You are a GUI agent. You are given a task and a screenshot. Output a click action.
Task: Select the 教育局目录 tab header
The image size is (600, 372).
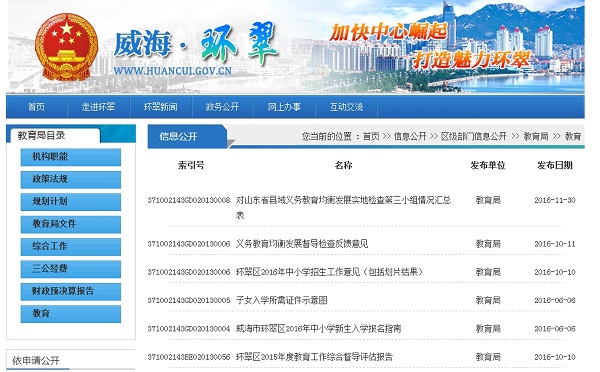54,135
